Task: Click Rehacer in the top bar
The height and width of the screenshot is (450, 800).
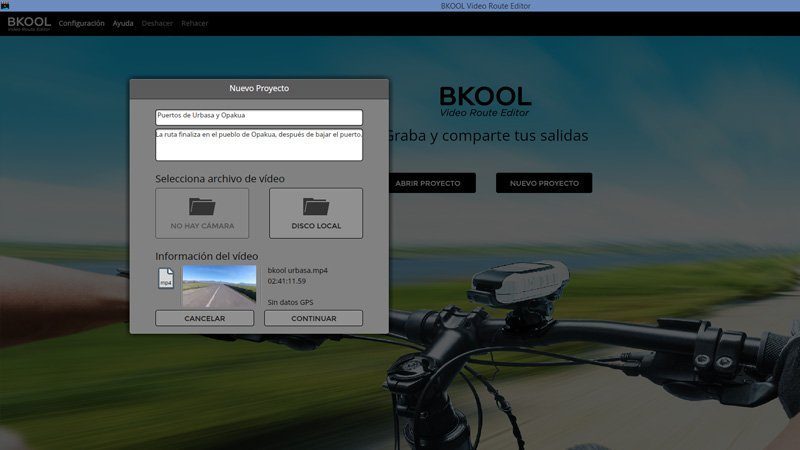Action: pyautogui.click(x=194, y=23)
